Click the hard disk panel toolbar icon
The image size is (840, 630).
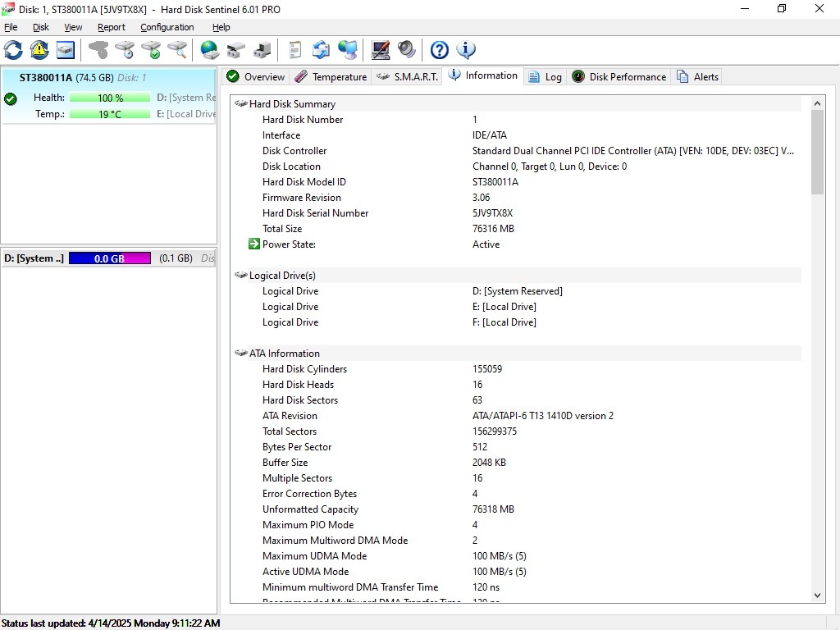[66, 50]
